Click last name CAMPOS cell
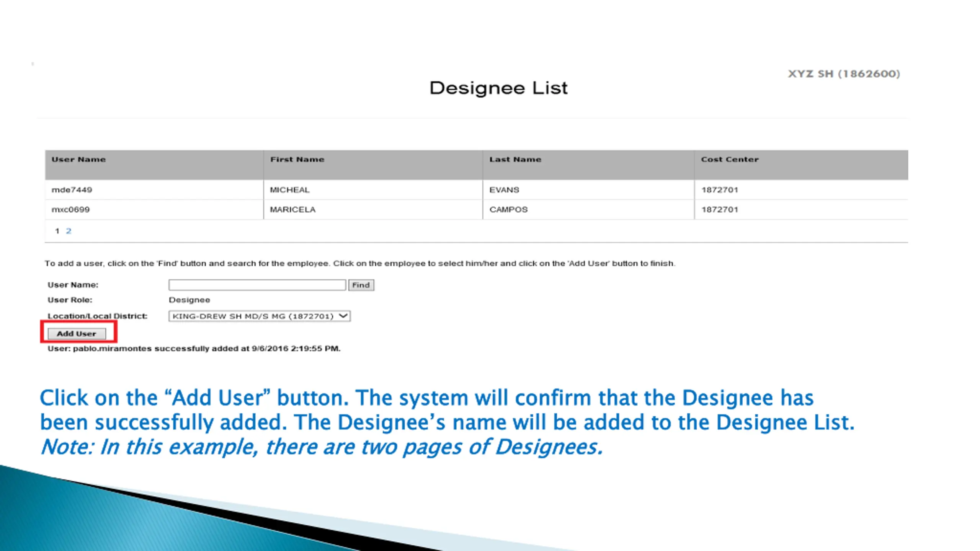Viewport: 980px width, 551px height. pos(589,210)
